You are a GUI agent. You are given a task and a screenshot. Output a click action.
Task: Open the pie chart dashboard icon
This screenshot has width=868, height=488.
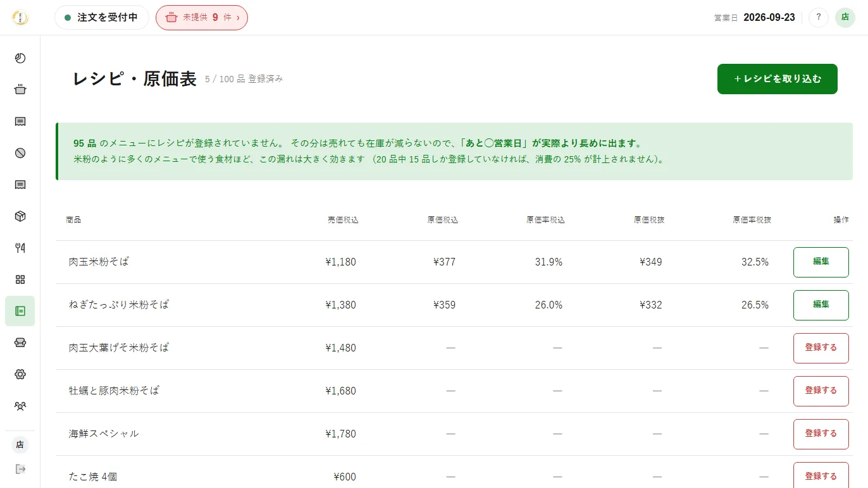(x=20, y=58)
